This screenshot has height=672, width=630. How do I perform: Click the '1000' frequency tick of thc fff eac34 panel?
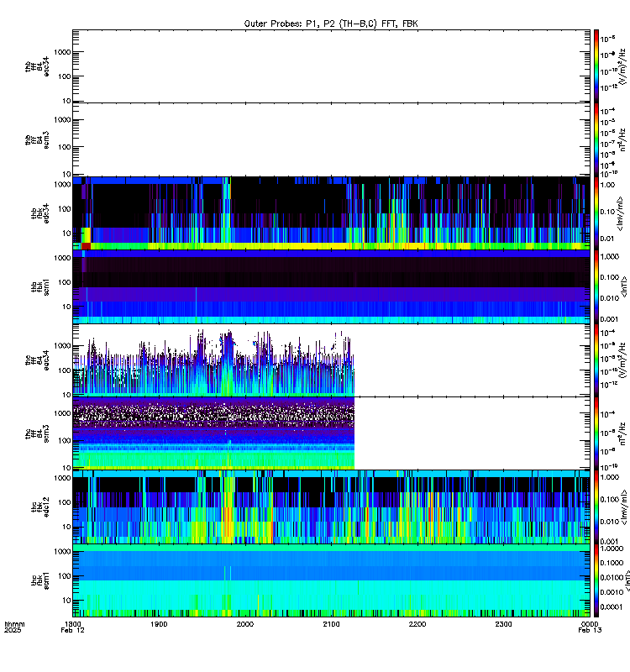coord(62,346)
